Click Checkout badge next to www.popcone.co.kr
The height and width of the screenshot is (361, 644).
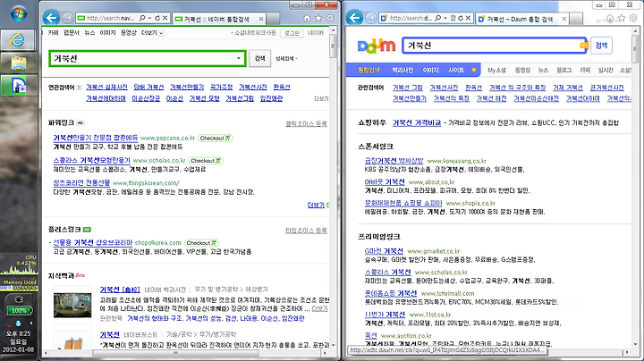point(216,139)
